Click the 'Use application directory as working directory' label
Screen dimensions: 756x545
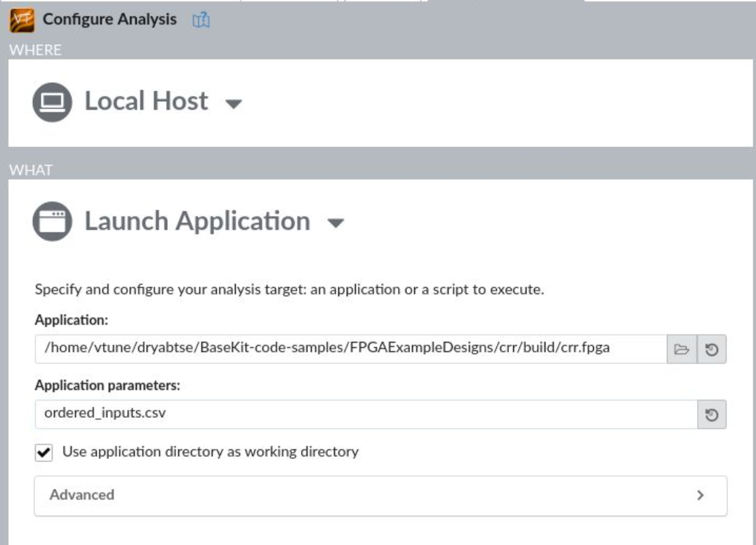pyautogui.click(x=211, y=452)
